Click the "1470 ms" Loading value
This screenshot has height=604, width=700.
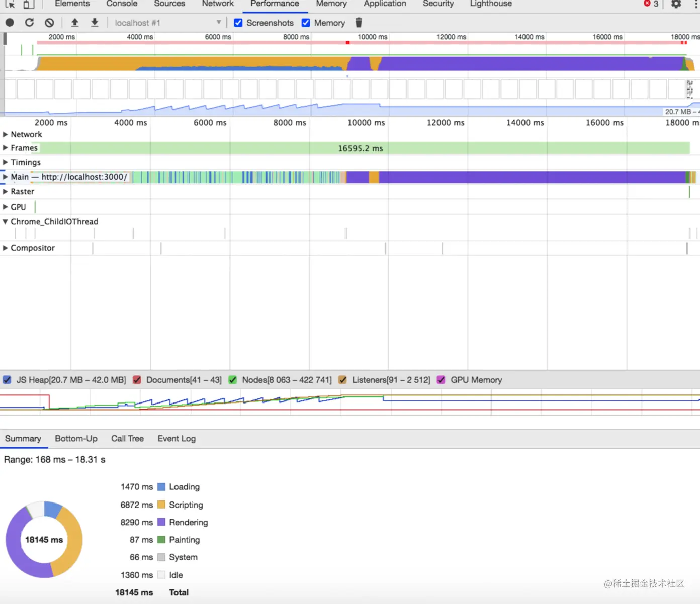click(137, 487)
